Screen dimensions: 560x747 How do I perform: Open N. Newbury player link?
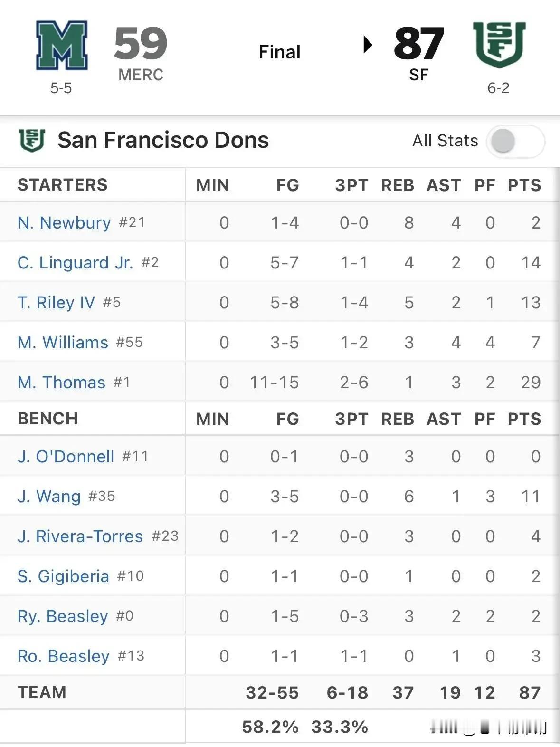tap(64, 222)
